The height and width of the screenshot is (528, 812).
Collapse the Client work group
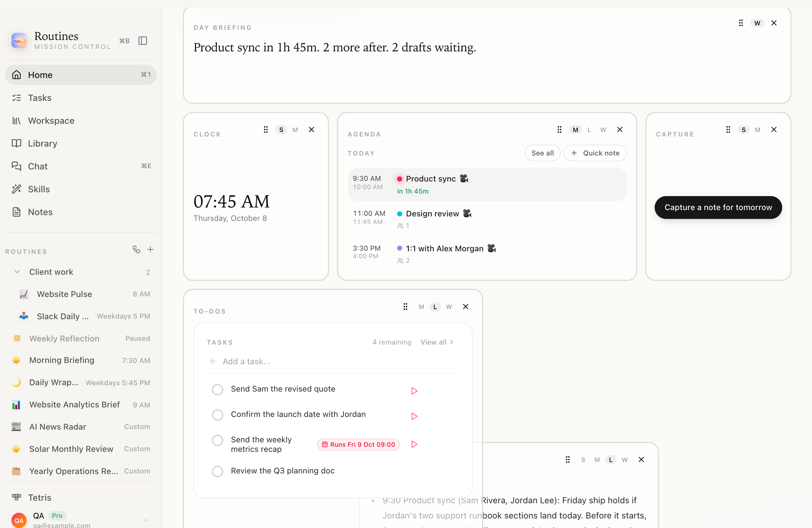pos(17,272)
